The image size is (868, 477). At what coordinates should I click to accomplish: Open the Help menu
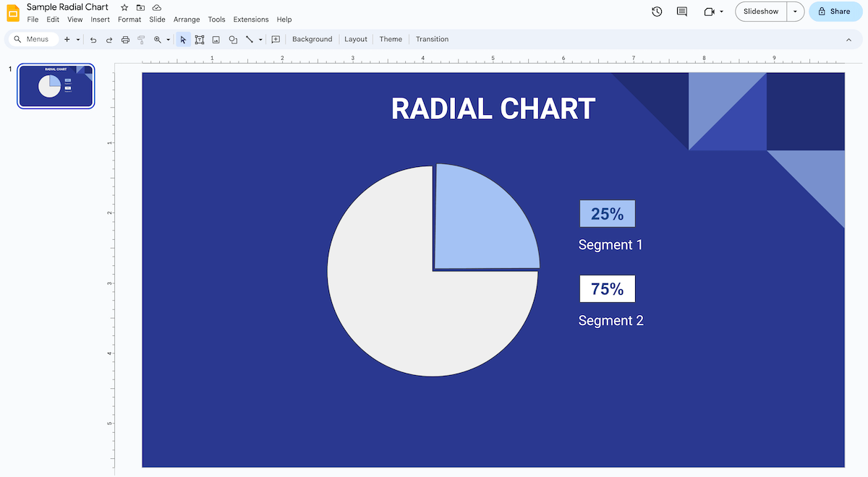click(284, 20)
